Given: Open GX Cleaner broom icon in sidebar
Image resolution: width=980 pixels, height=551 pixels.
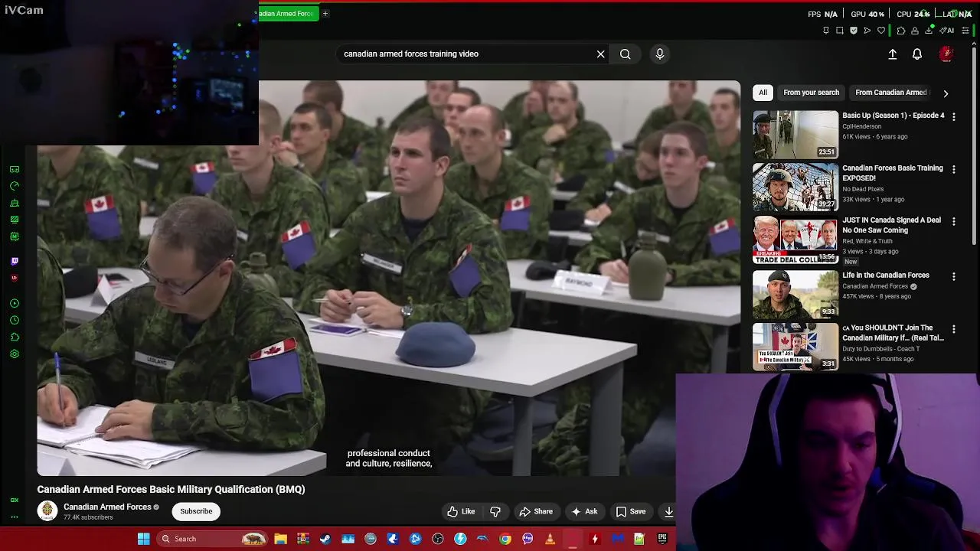Looking at the screenshot, I should (x=15, y=203).
